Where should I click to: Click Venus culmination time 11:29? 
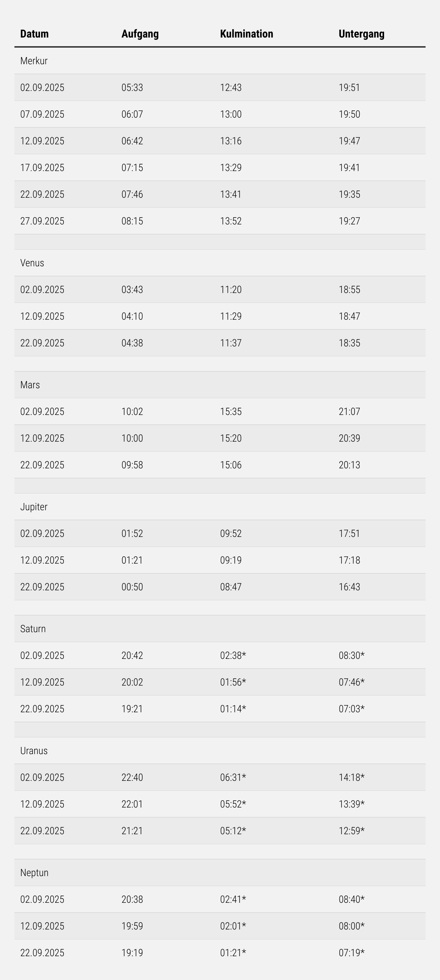coord(230,316)
